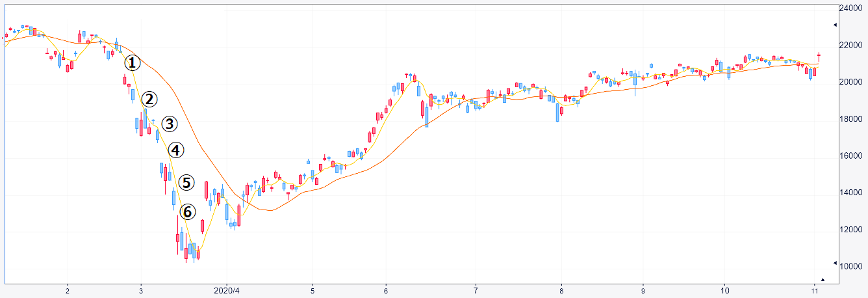The width and height of the screenshot is (868, 298).
Task: Select the 12000 price axis label
Action: (852, 230)
